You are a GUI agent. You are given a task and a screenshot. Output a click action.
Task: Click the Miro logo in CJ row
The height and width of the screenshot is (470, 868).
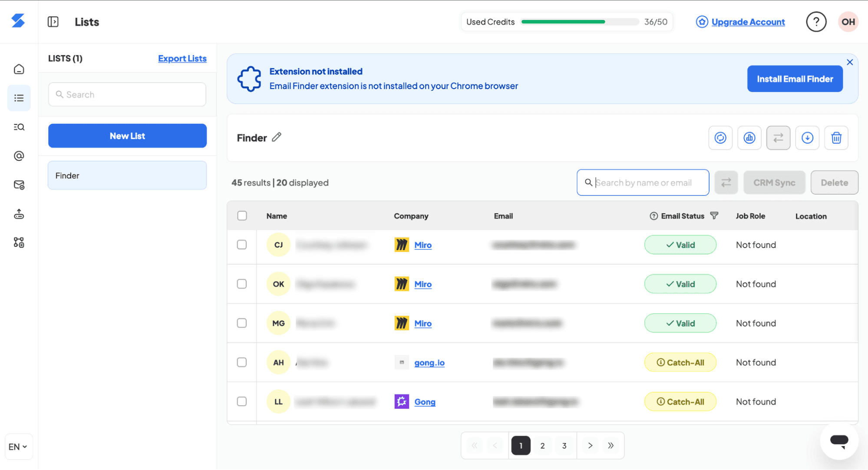[402, 245]
